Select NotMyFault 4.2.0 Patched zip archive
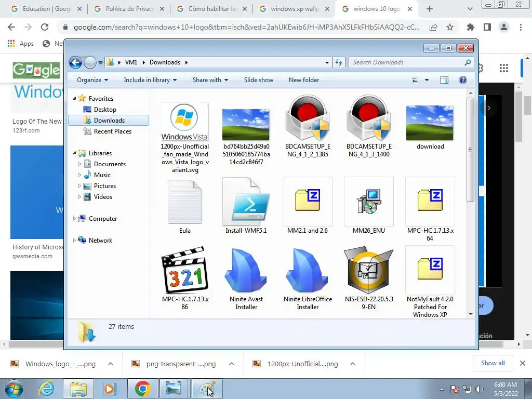 (430, 270)
